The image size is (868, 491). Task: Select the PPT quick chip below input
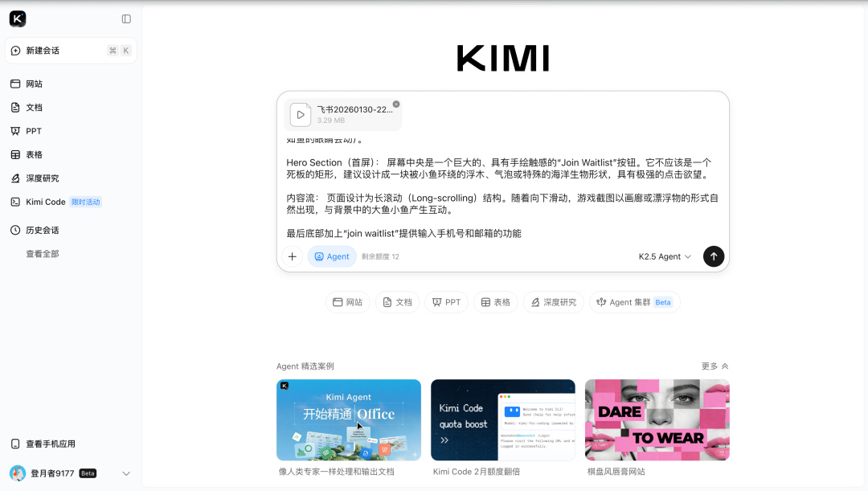(446, 302)
